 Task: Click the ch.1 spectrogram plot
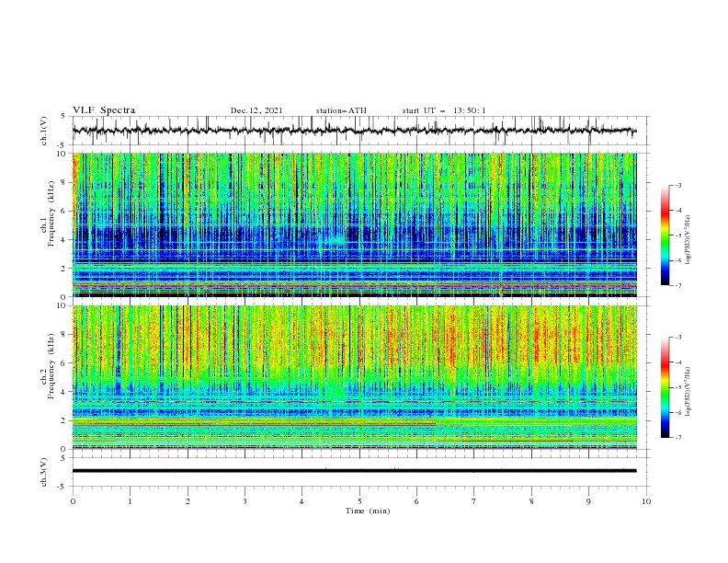[354, 224]
